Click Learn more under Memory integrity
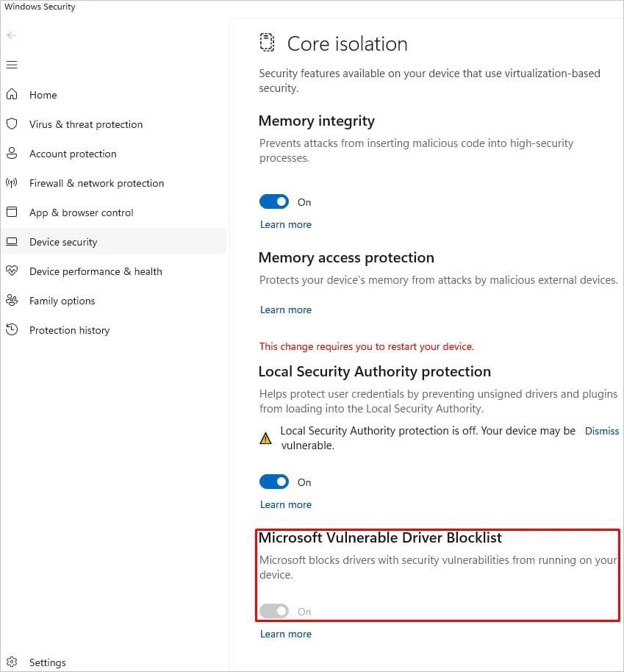The image size is (624, 672). coord(286,224)
